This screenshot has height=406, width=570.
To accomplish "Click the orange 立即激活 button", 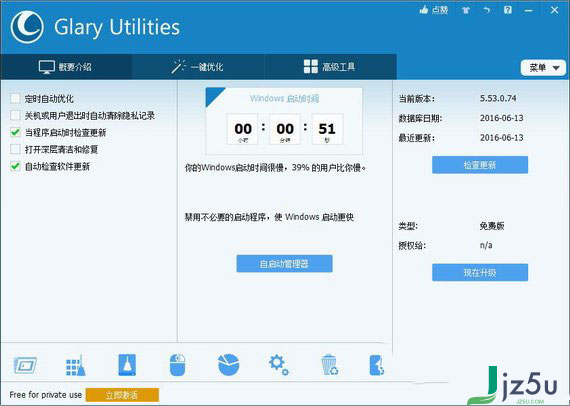I will tap(122, 395).
